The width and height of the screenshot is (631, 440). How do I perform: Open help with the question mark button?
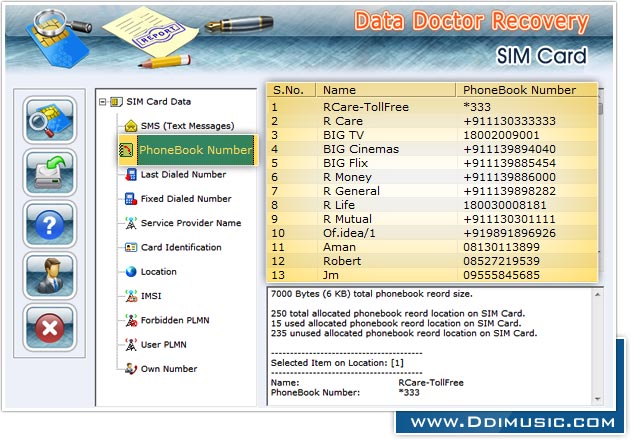49,224
